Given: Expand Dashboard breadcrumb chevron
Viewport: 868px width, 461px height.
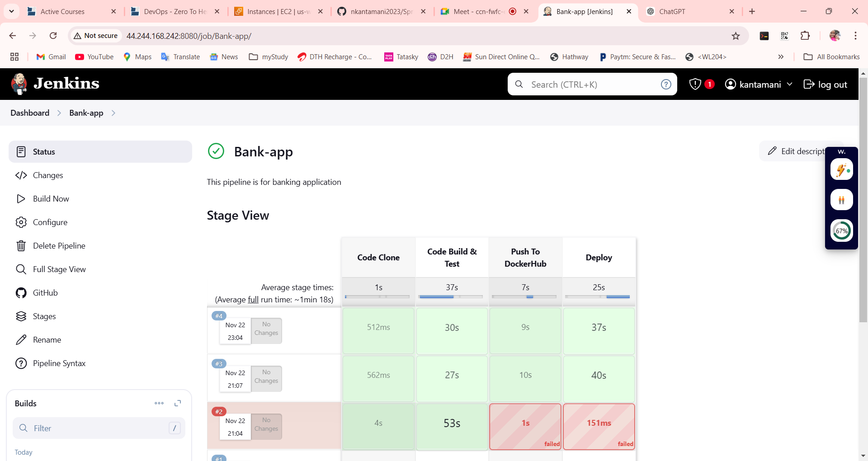Looking at the screenshot, I should (59, 113).
